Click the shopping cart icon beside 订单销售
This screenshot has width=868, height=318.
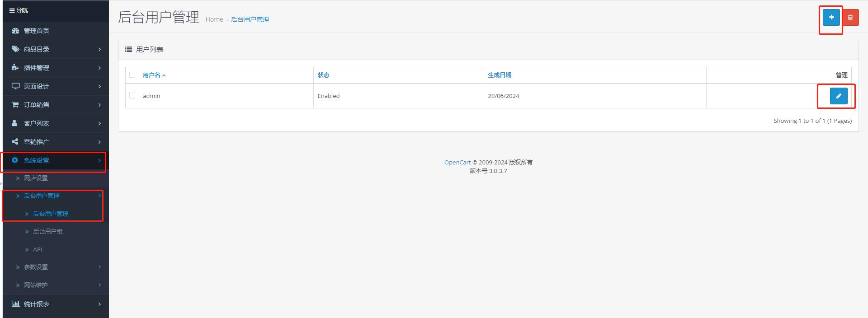pyautogui.click(x=15, y=105)
